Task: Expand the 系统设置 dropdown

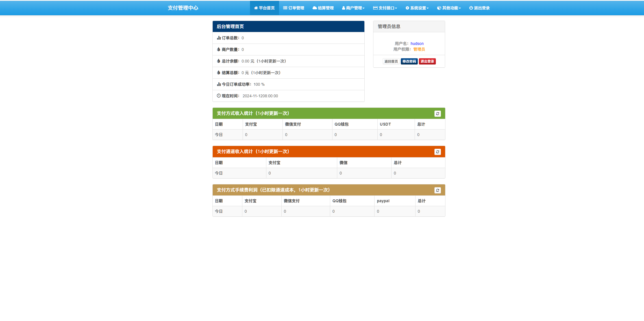Action: (x=417, y=8)
